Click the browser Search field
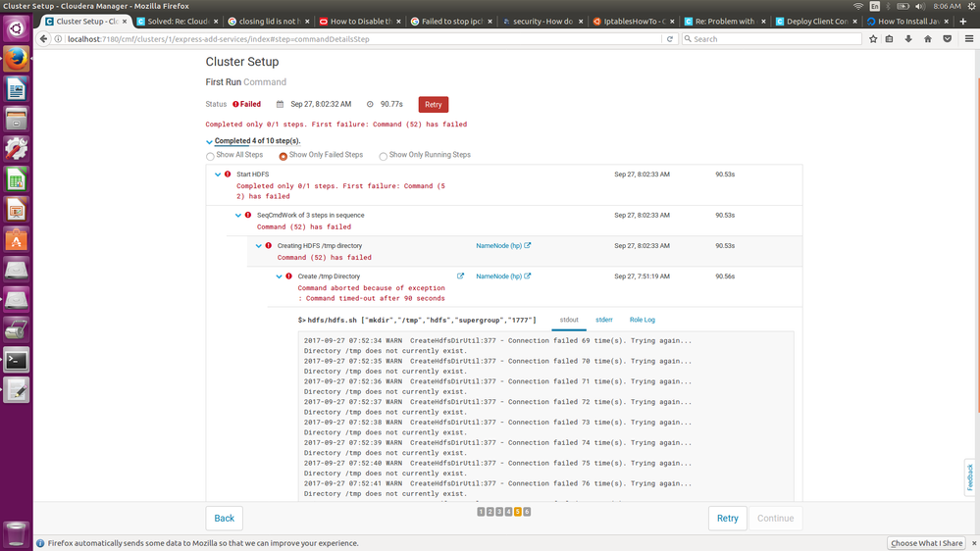980x551 pixels. tap(772, 39)
